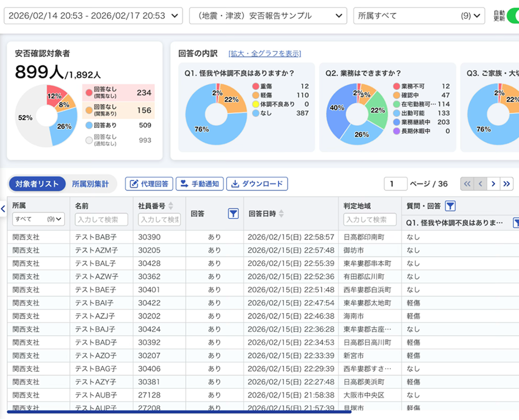This screenshot has width=519, height=420.
Task: Click the ダウンロード button
Action: click(257, 184)
